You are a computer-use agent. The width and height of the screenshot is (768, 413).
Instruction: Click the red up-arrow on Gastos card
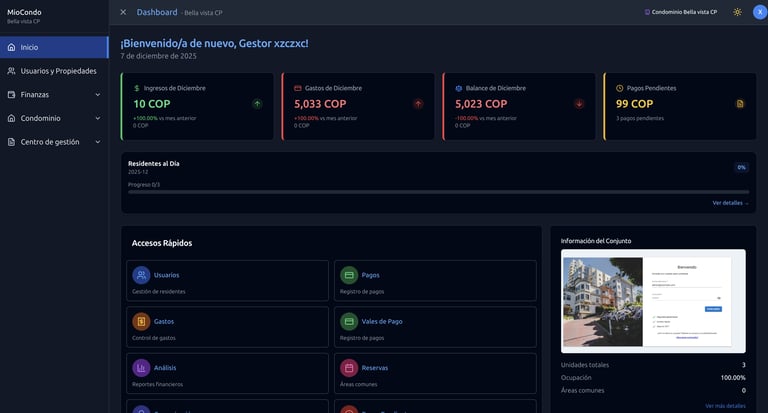click(418, 104)
